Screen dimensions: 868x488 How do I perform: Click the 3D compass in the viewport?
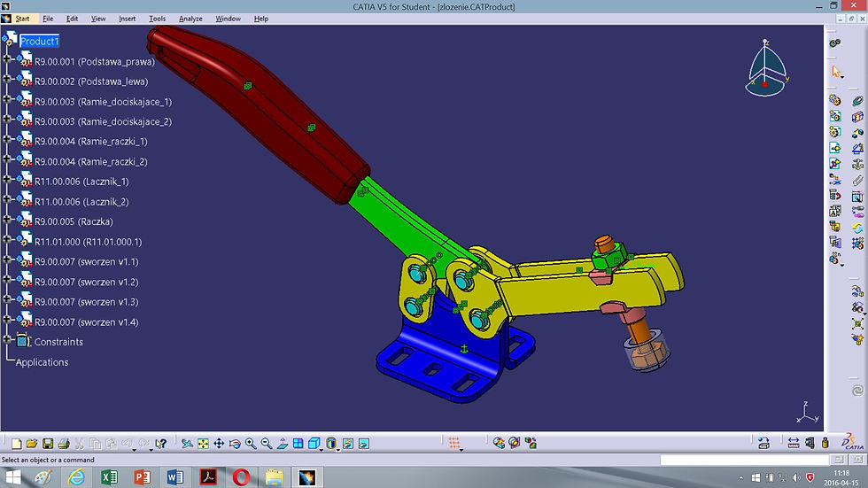766,68
